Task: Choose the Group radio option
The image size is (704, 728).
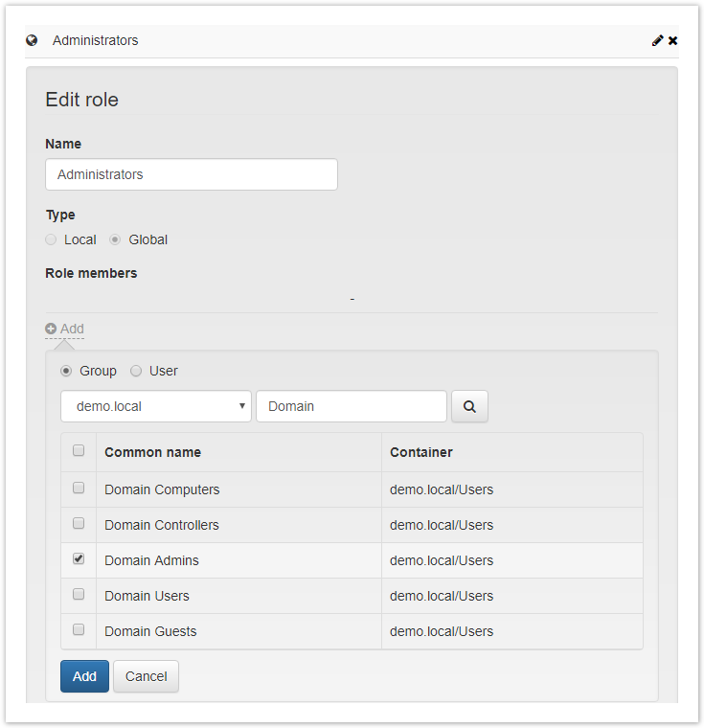Action: coord(66,371)
